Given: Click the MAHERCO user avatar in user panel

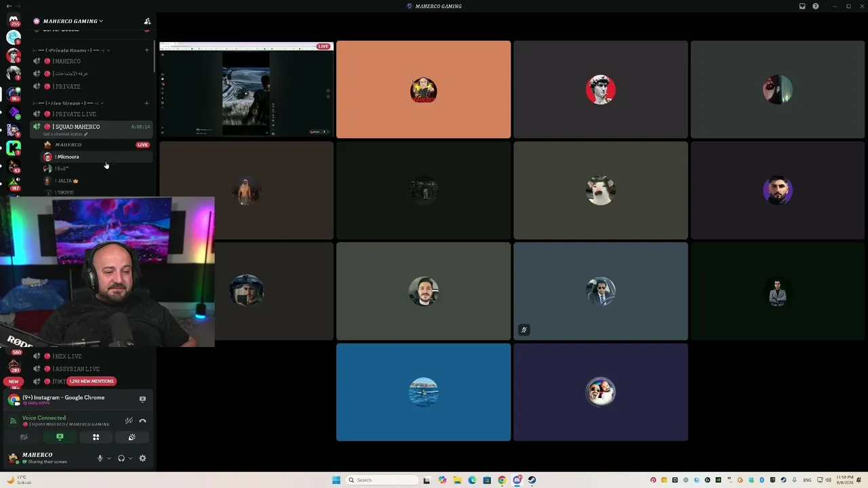Looking at the screenshot, I should (x=14, y=458).
